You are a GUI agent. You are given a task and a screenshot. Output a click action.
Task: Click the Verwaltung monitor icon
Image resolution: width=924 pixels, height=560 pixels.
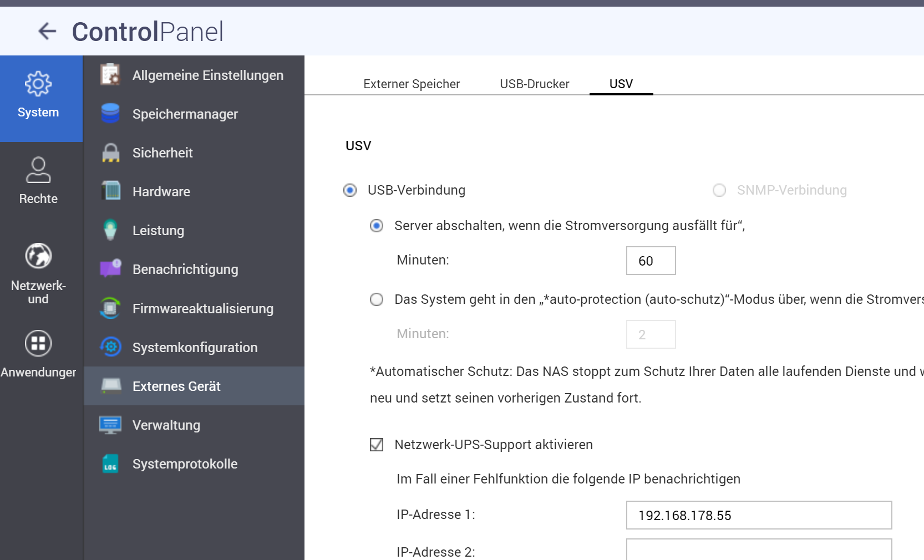(x=110, y=425)
